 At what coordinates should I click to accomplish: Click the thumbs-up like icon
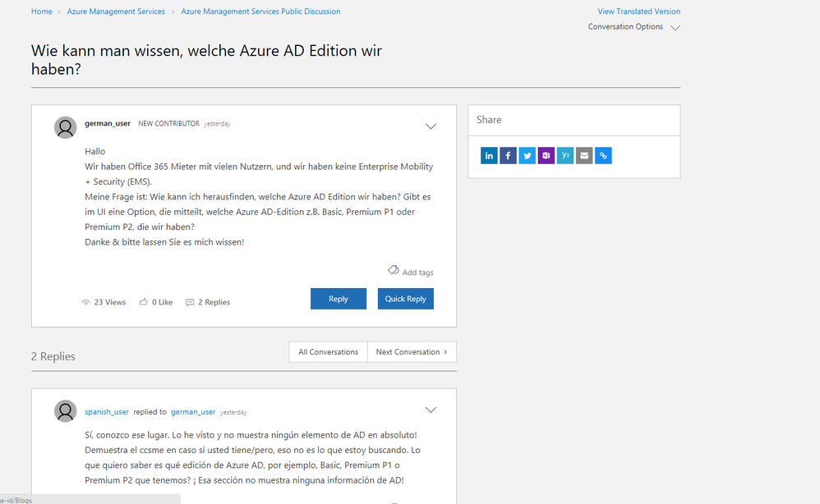click(143, 302)
